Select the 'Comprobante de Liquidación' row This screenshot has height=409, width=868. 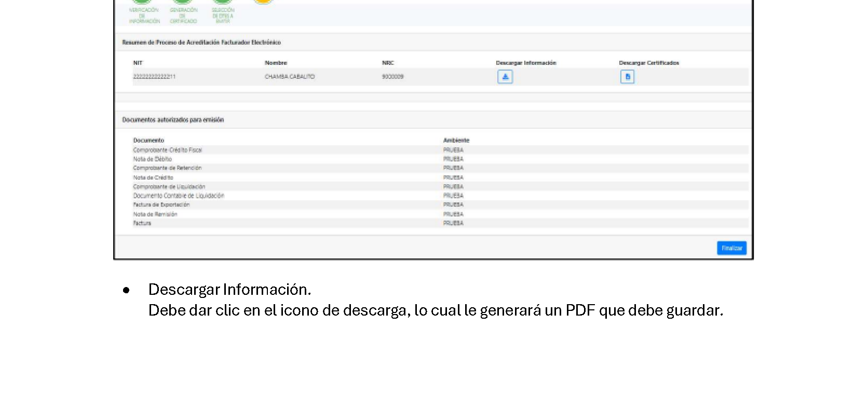click(x=440, y=186)
